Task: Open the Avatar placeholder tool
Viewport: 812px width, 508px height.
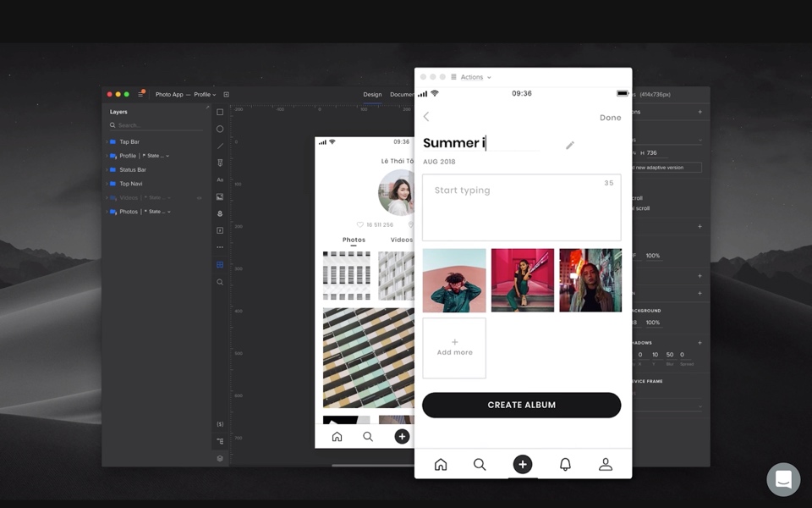Action: click(220, 213)
